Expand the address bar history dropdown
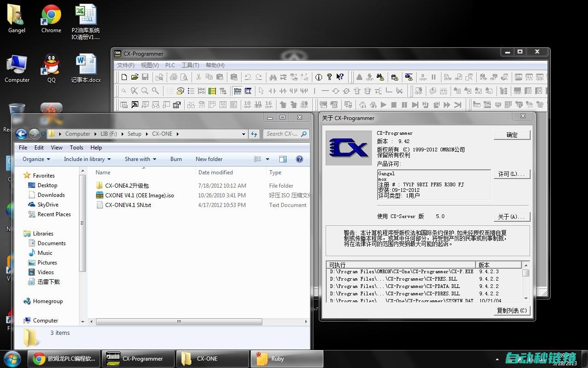The height and width of the screenshot is (368, 588). click(243, 134)
